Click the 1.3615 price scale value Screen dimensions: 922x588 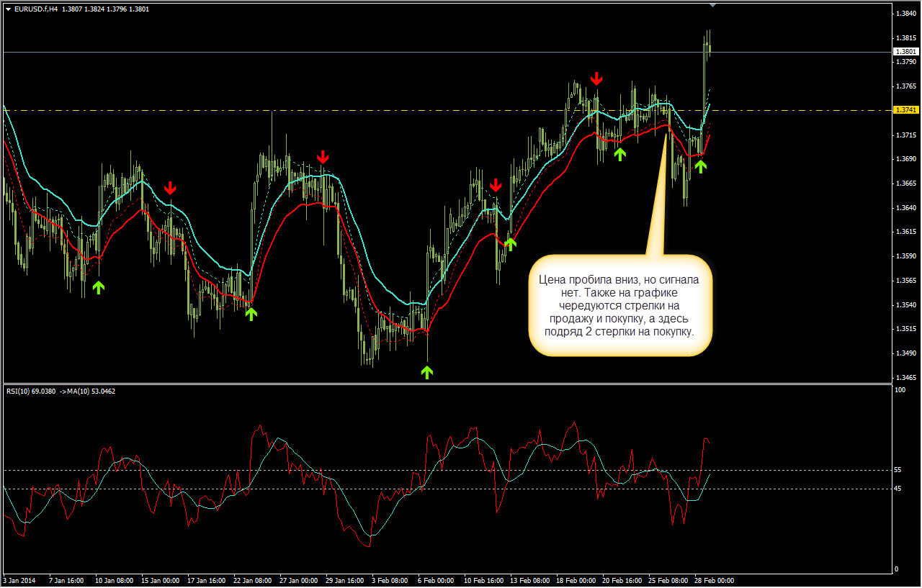906,232
